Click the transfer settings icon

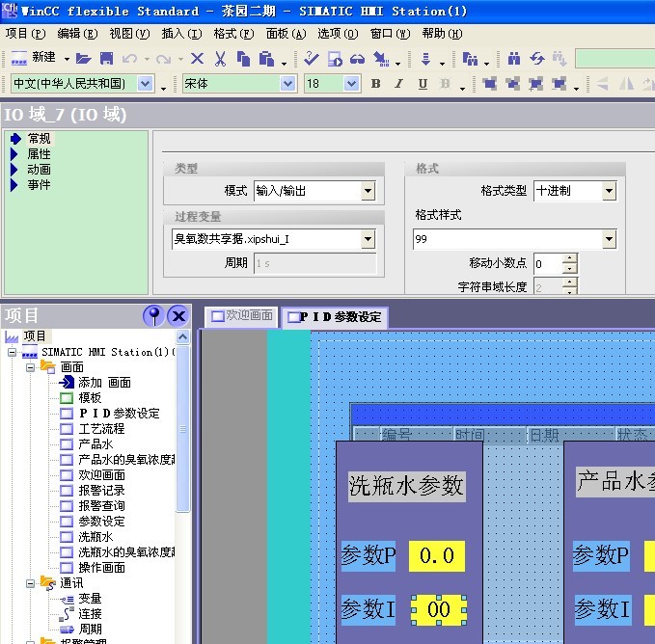[381, 59]
